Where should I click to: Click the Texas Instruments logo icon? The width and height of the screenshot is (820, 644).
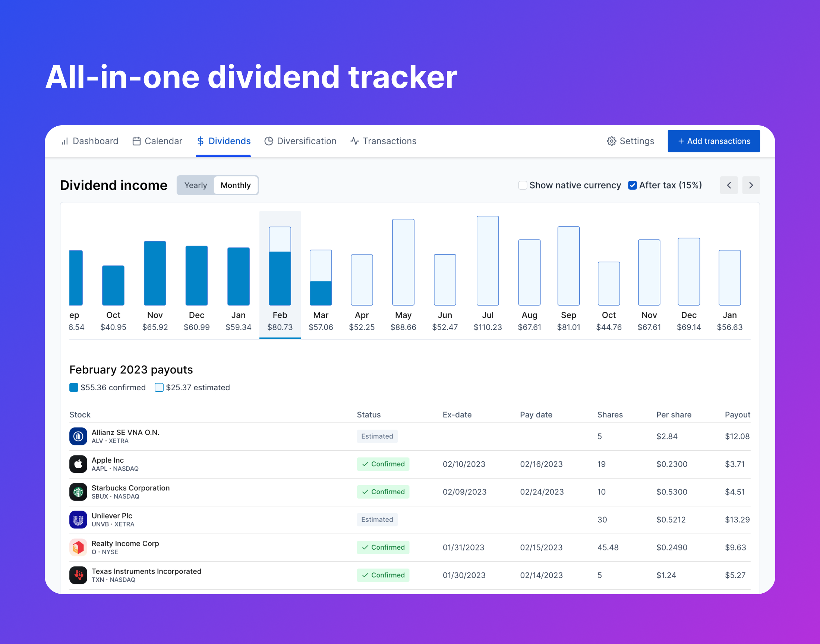tap(78, 575)
